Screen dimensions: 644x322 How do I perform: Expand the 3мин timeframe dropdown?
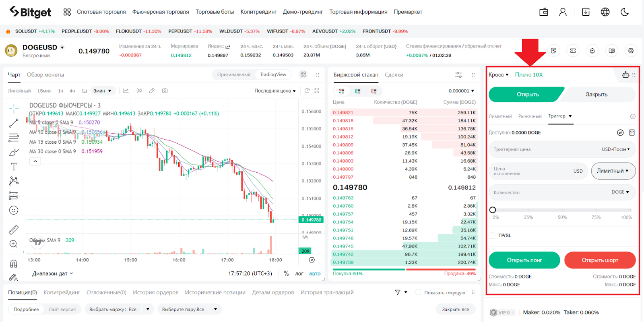click(x=103, y=91)
